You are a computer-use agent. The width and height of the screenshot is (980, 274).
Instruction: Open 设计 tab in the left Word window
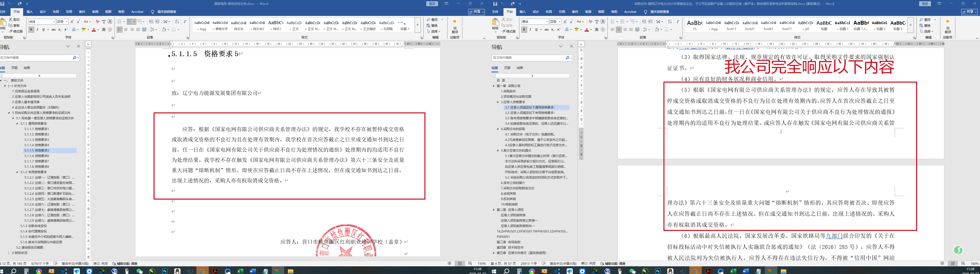click(43, 12)
